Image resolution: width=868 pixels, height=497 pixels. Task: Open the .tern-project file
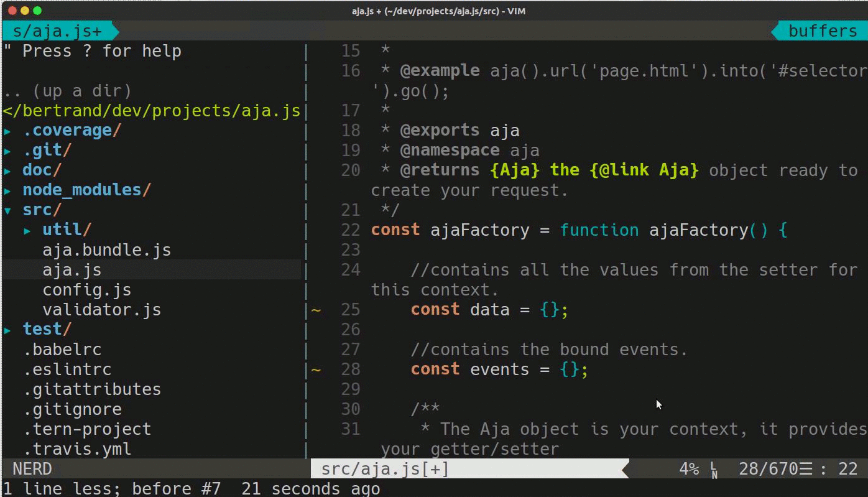click(x=87, y=429)
